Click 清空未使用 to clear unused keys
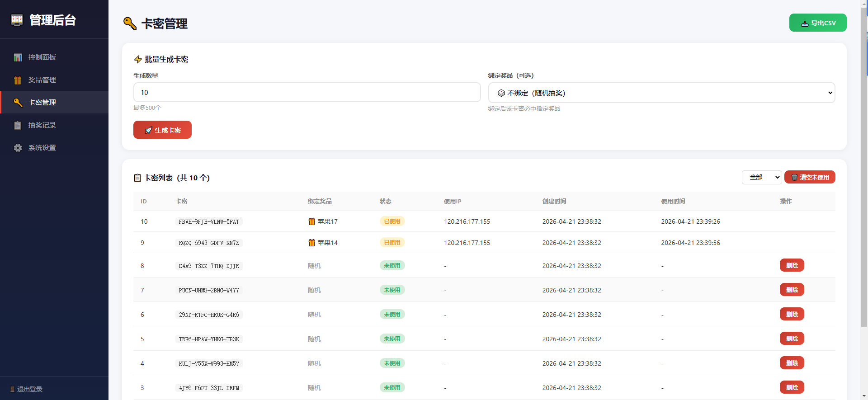 pyautogui.click(x=809, y=177)
